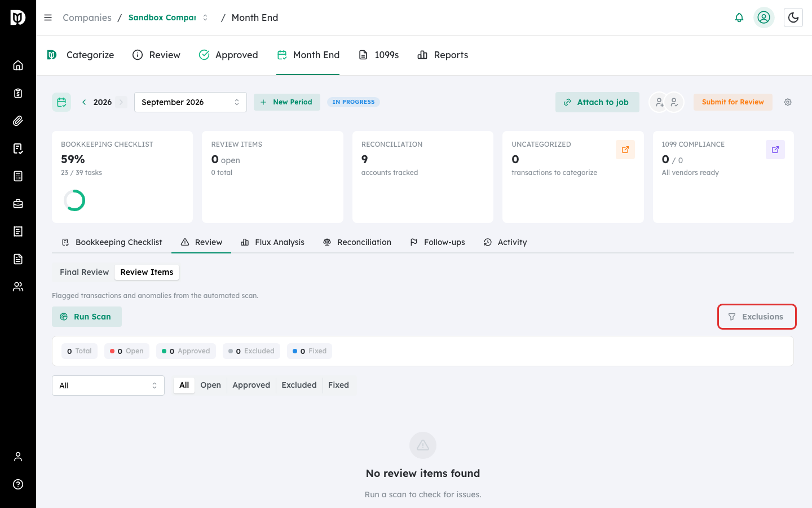Open the help question mark icon
Image resolution: width=812 pixels, height=508 pixels.
(x=18, y=484)
